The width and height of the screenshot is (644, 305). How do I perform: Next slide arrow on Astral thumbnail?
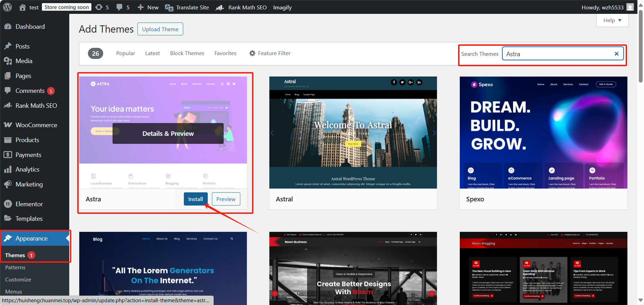(x=434, y=133)
